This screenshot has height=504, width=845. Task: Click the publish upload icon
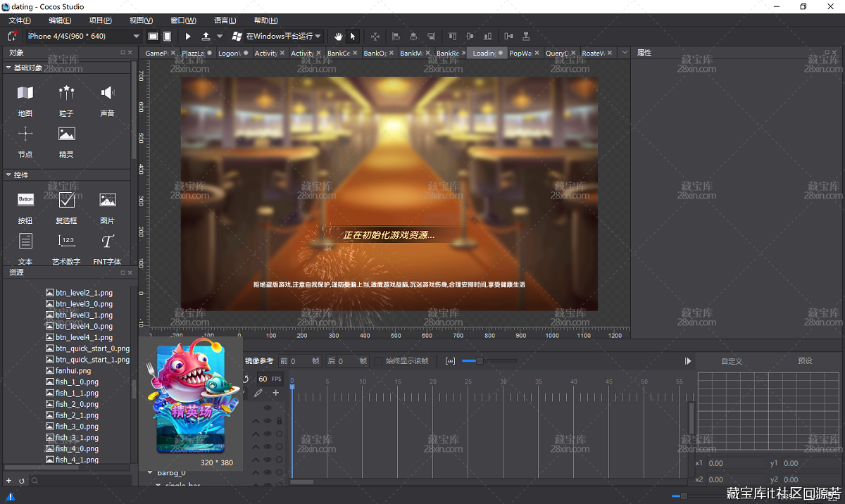coord(206,36)
